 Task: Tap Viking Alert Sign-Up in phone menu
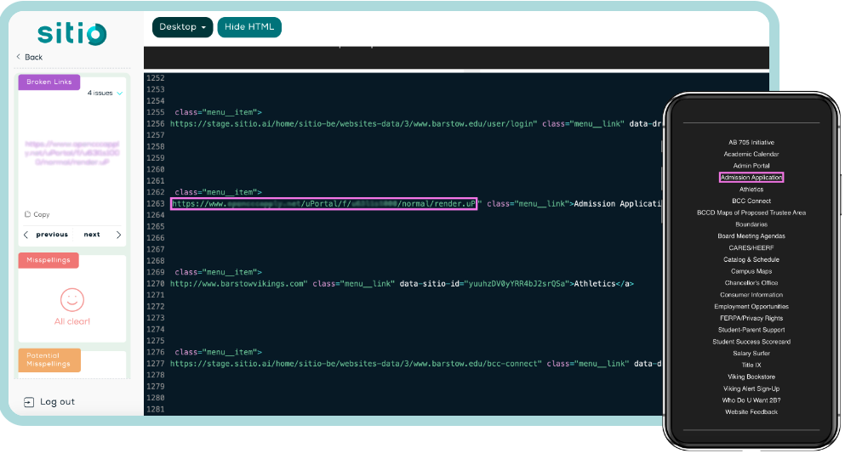[x=751, y=389]
